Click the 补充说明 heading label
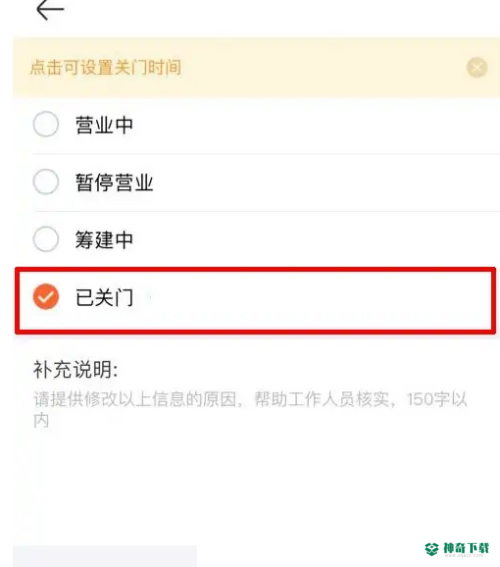 coord(76,370)
